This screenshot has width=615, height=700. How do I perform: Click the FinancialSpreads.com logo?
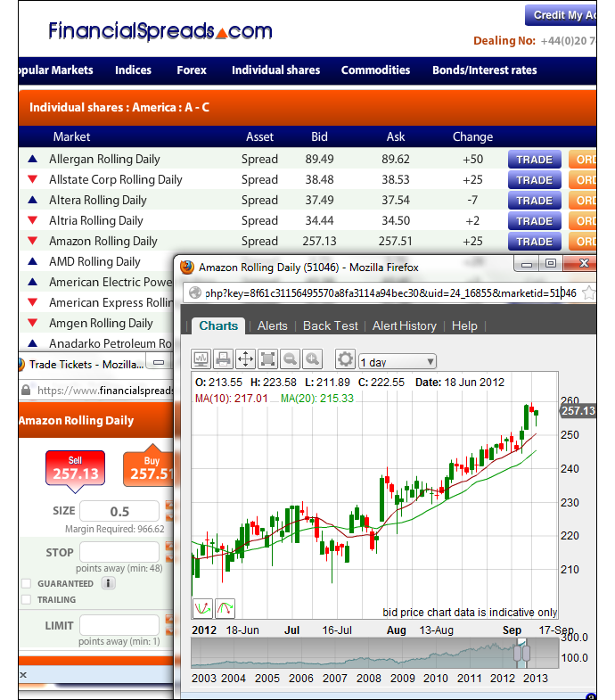click(x=160, y=31)
